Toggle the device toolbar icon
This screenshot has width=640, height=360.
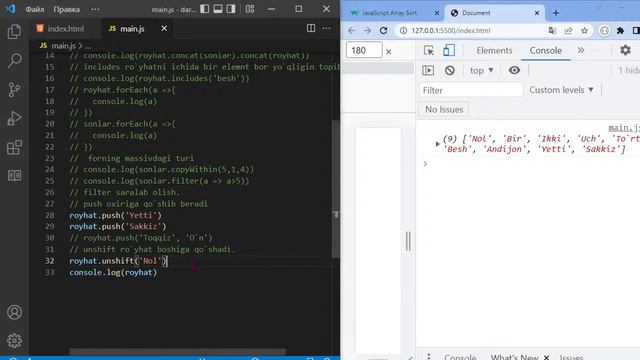(449, 50)
